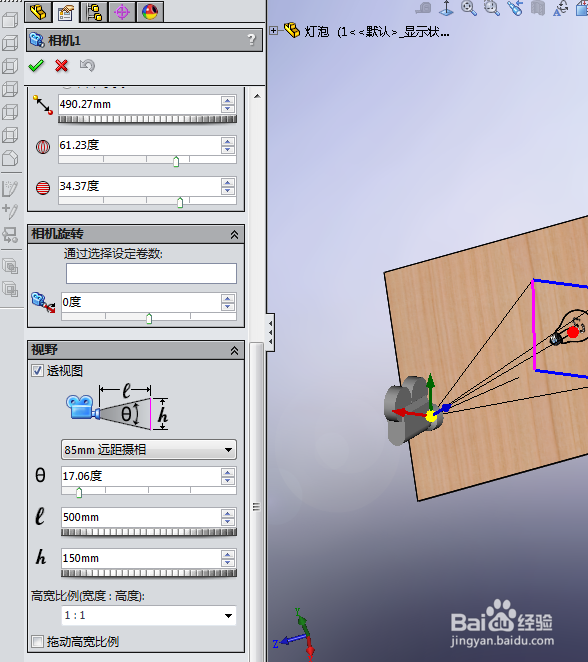Decrease the 34.37度 angle value
The image size is (588, 662).
coord(228,190)
